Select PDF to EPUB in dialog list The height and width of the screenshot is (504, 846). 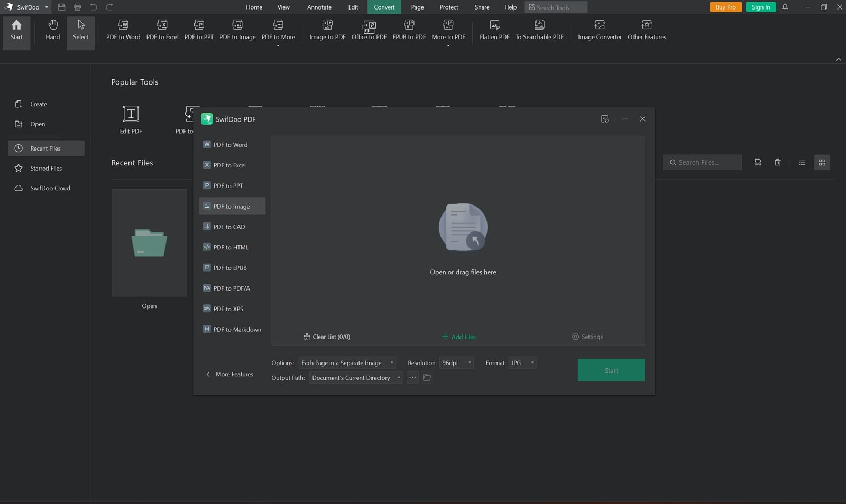tap(232, 268)
